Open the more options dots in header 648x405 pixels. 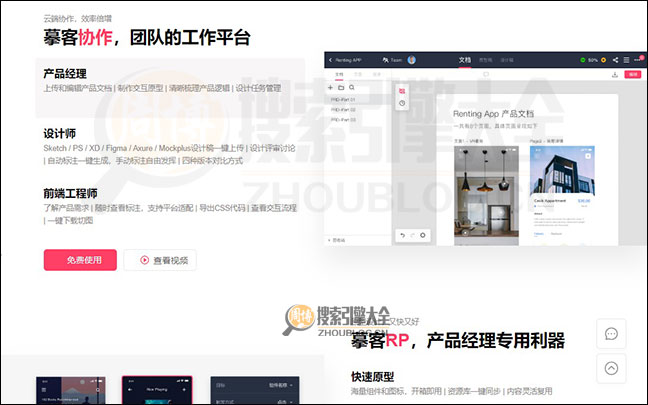click(x=636, y=60)
